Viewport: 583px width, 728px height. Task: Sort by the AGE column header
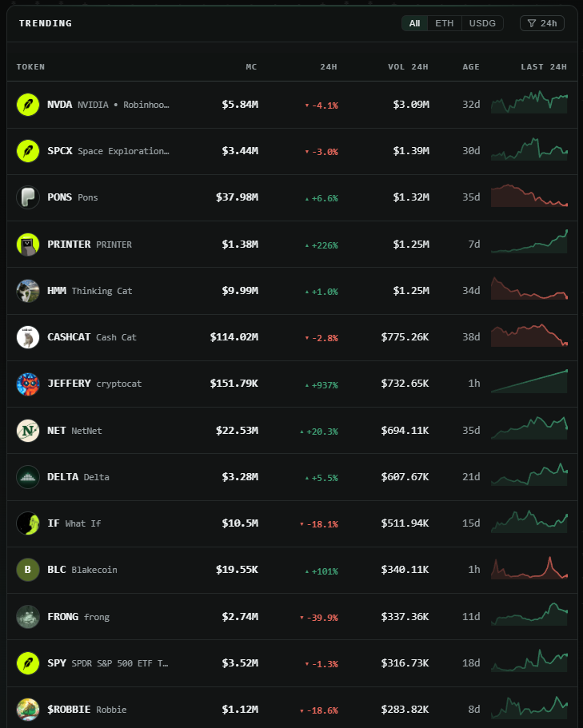coord(470,67)
